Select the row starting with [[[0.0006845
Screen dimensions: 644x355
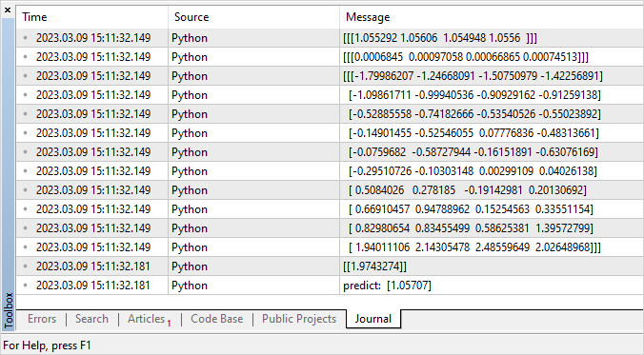click(x=330, y=57)
